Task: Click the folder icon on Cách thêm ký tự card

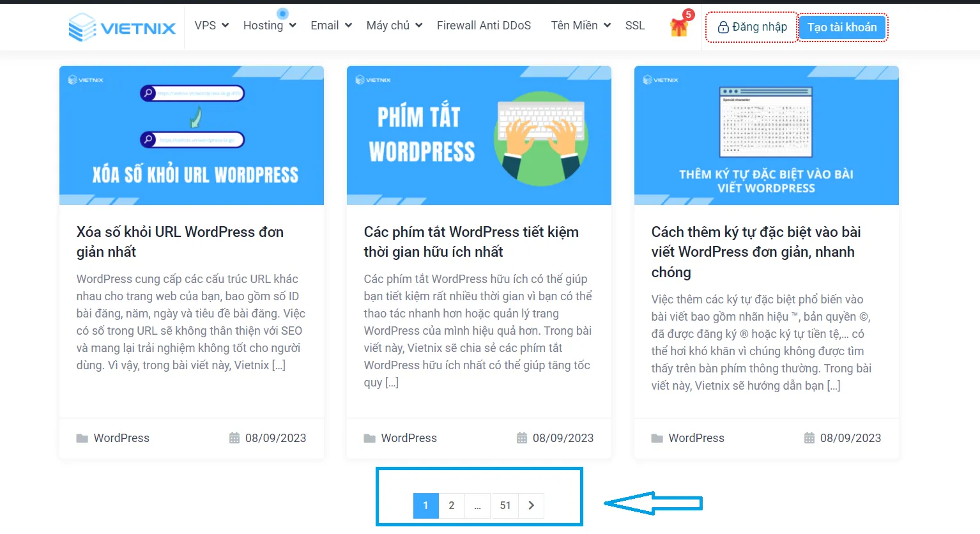Action: [657, 438]
